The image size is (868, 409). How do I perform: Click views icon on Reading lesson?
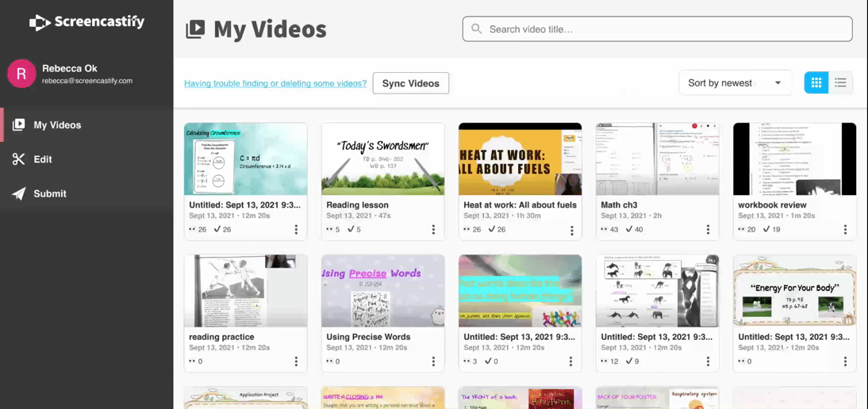[330, 229]
